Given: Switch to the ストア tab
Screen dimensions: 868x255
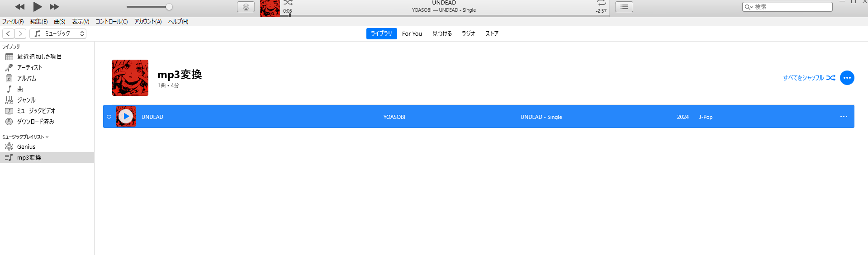Looking at the screenshot, I should (x=492, y=33).
